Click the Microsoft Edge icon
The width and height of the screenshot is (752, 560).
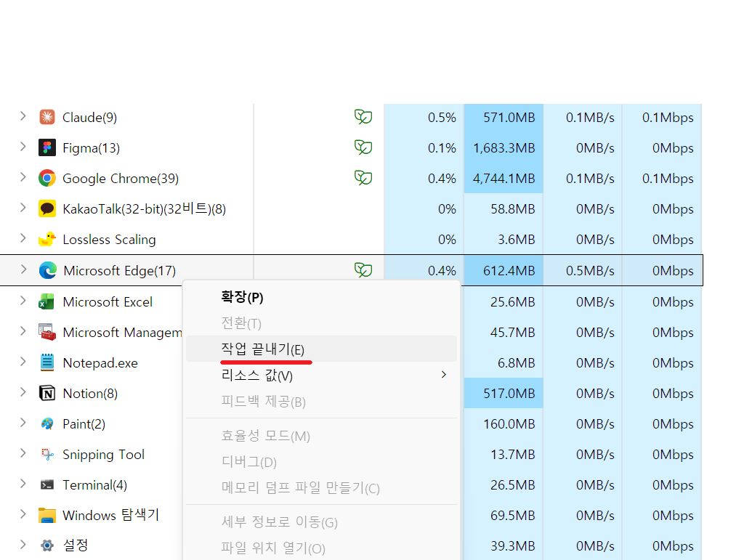click(x=47, y=270)
